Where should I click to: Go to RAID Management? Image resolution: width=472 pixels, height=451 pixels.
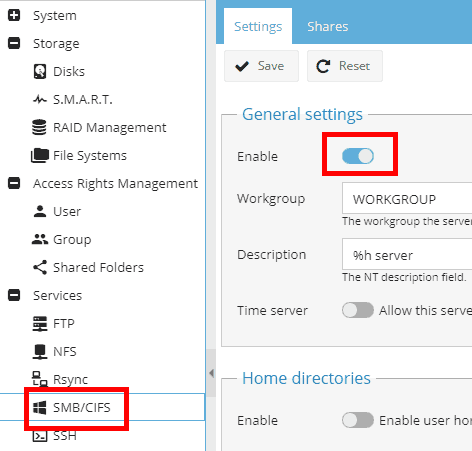pyautogui.click(x=99, y=128)
